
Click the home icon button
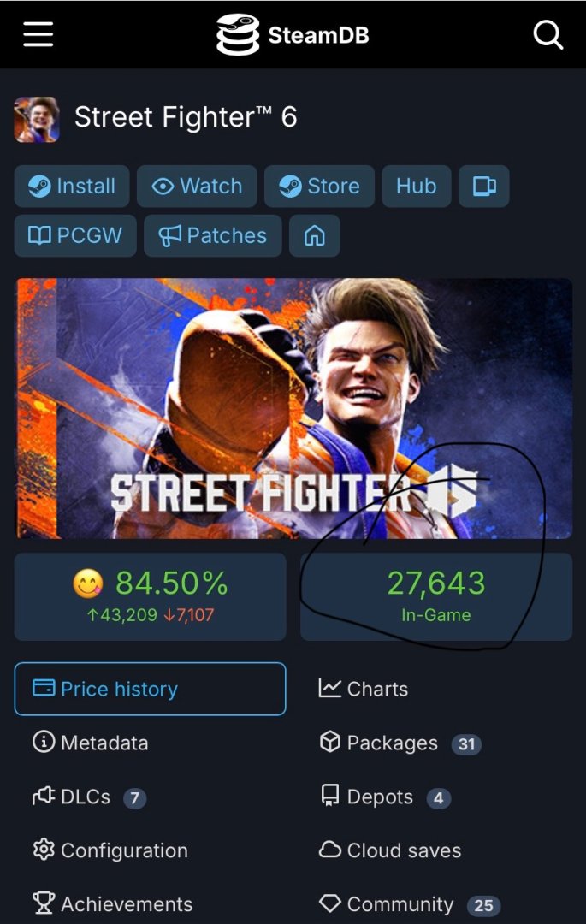[315, 236]
